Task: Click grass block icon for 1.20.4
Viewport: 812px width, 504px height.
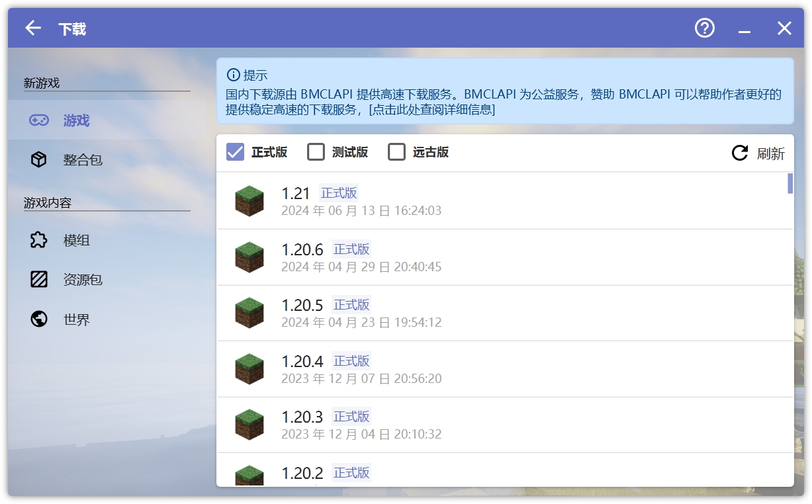Action: (249, 369)
